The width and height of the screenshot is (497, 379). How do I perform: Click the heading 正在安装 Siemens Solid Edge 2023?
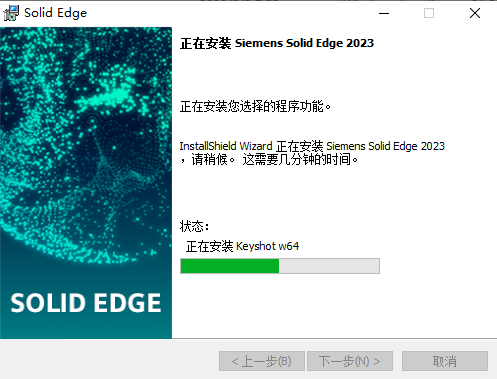tap(277, 43)
